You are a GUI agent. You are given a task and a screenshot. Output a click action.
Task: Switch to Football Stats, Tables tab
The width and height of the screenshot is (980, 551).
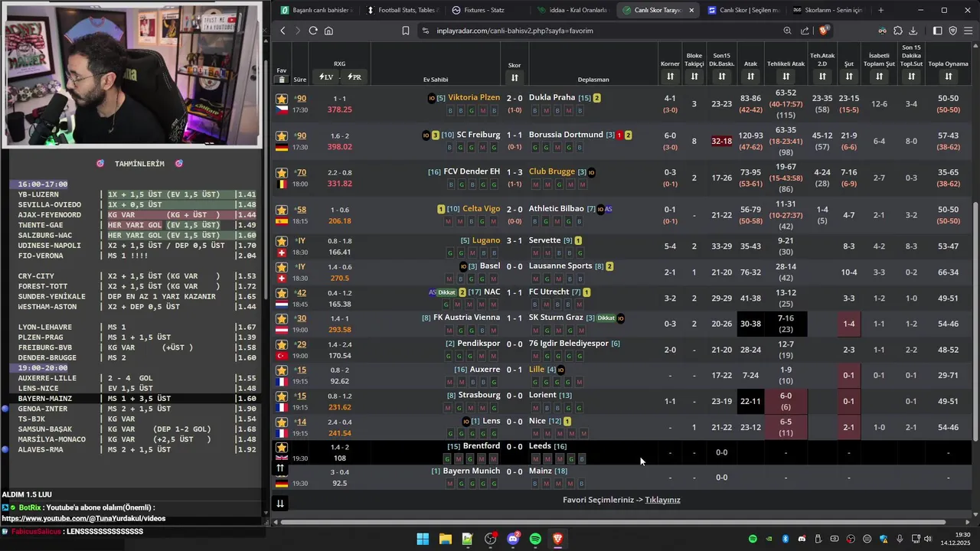pos(401,10)
